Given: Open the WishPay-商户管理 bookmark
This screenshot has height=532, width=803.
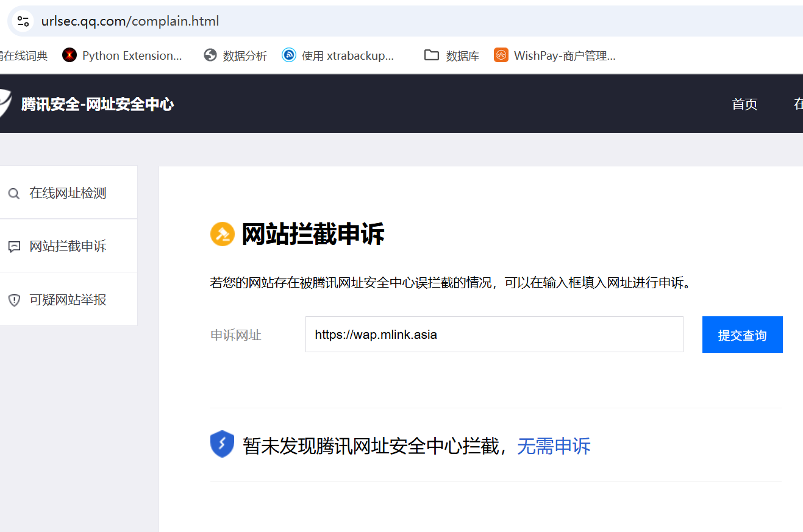Looking at the screenshot, I should coord(555,55).
